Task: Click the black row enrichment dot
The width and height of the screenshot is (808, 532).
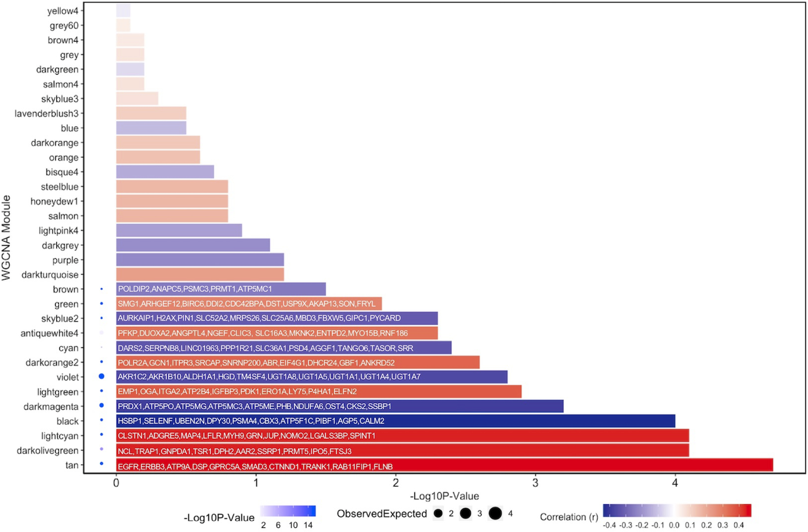Action: pyautogui.click(x=101, y=420)
